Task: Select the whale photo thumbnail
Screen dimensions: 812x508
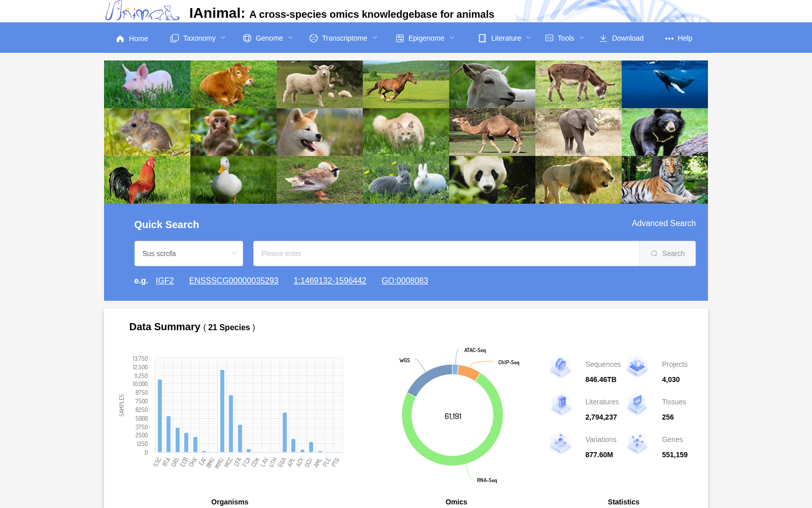Action: 665,84
